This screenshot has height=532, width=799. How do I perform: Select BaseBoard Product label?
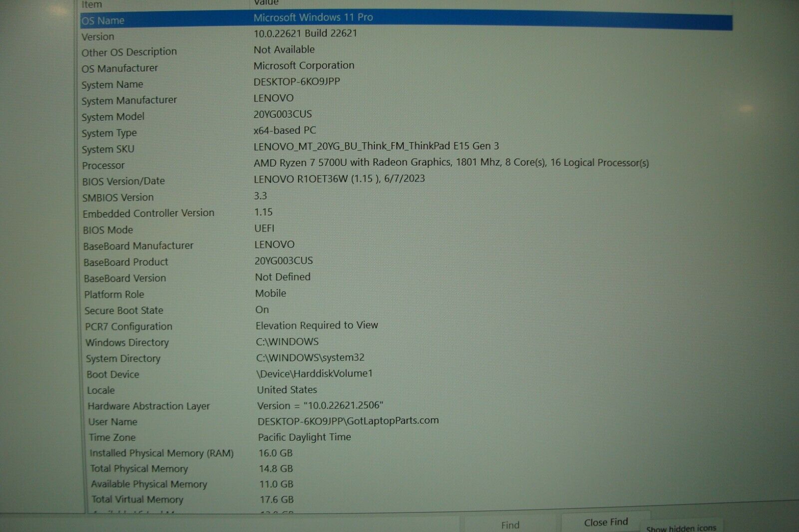[126, 262]
